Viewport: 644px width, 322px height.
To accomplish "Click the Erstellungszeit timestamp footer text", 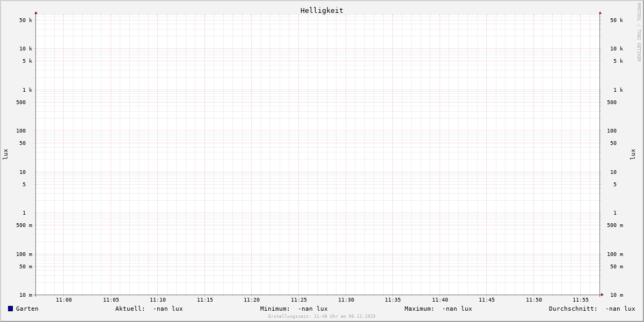I will pos(322,317).
